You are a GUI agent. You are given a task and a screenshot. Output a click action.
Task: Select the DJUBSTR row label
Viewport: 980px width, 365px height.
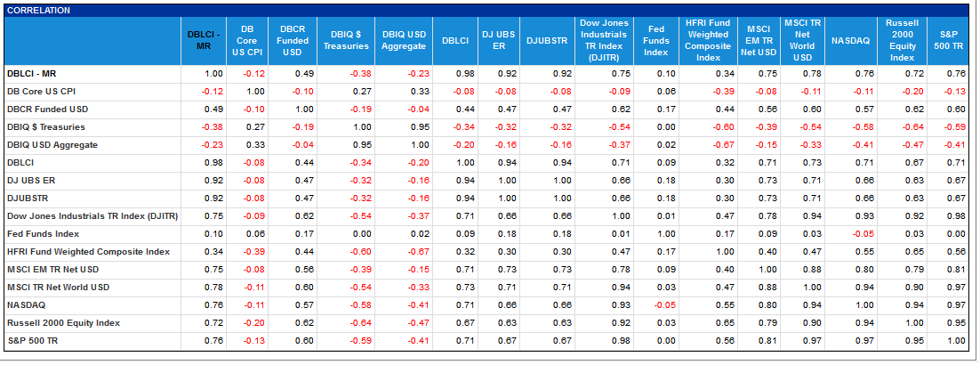[27, 198]
